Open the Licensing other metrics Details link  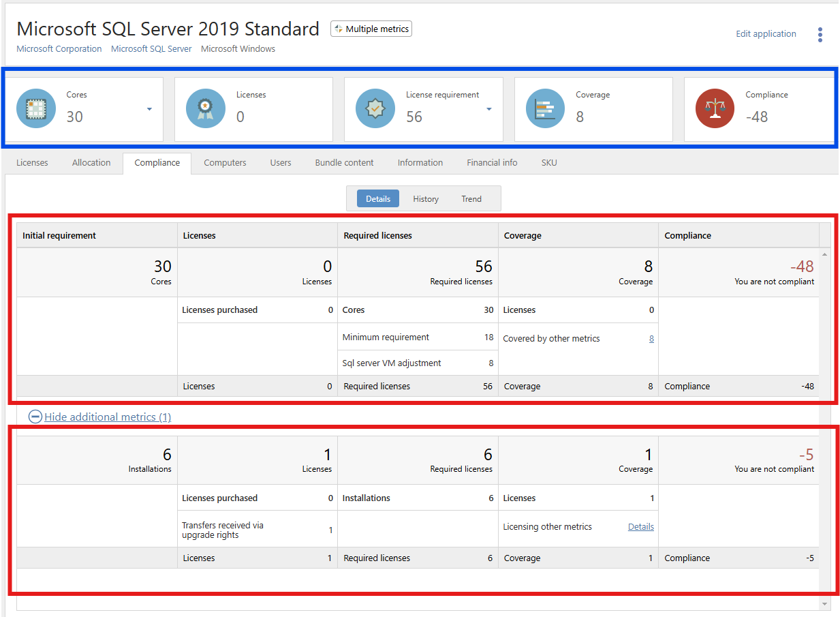coord(641,526)
